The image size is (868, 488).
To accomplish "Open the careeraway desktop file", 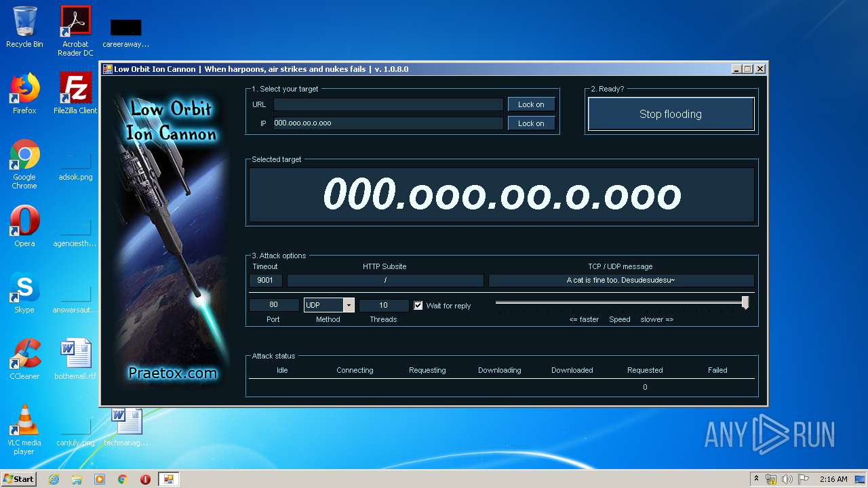I will tap(126, 33).
